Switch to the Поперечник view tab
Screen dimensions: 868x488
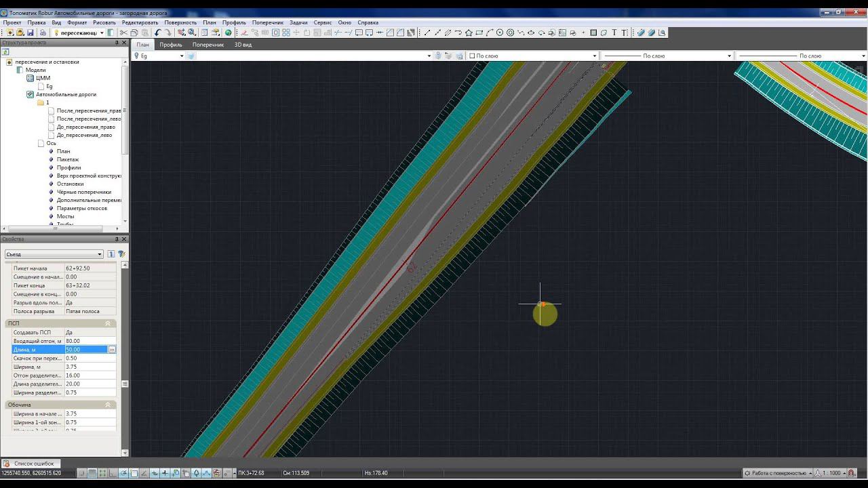[x=208, y=45]
